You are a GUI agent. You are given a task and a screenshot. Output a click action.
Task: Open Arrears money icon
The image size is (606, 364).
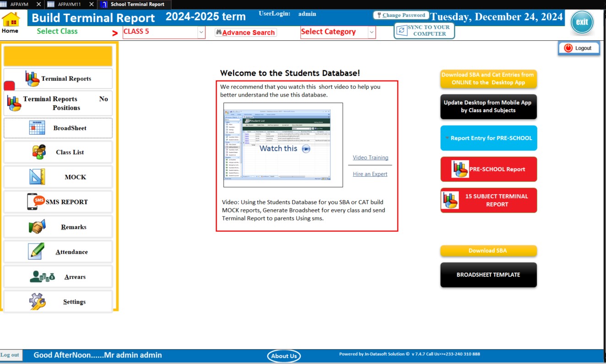(42, 277)
